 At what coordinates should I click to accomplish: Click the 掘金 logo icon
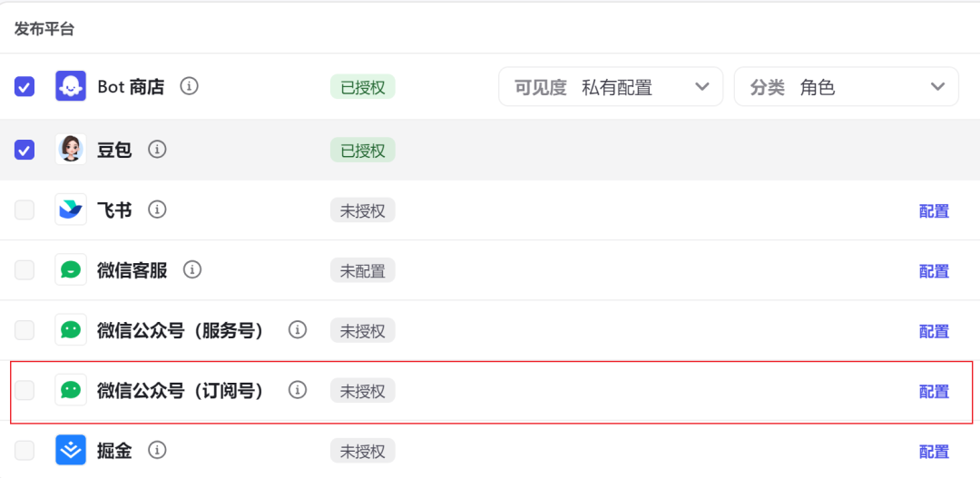71,450
